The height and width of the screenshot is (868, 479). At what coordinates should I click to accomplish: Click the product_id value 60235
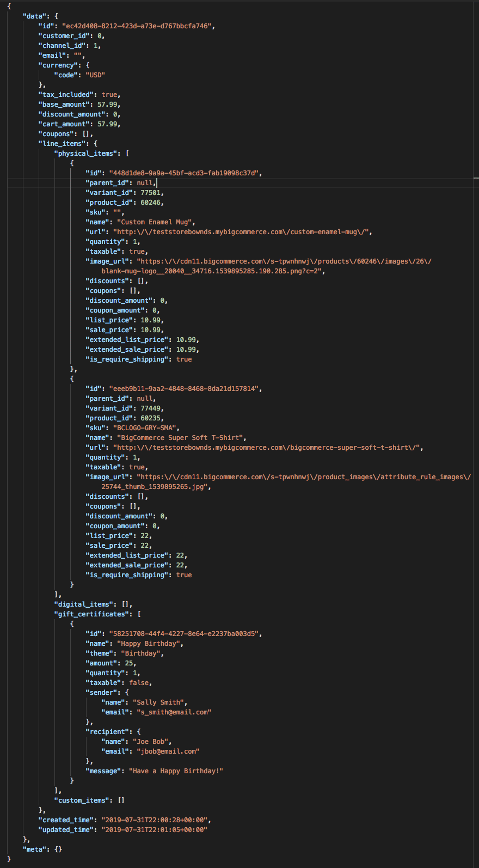click(150, 418)
